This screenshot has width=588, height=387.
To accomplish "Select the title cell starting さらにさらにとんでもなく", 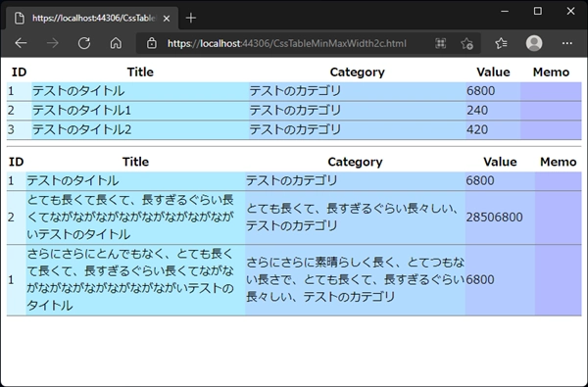I will (135, 280).
